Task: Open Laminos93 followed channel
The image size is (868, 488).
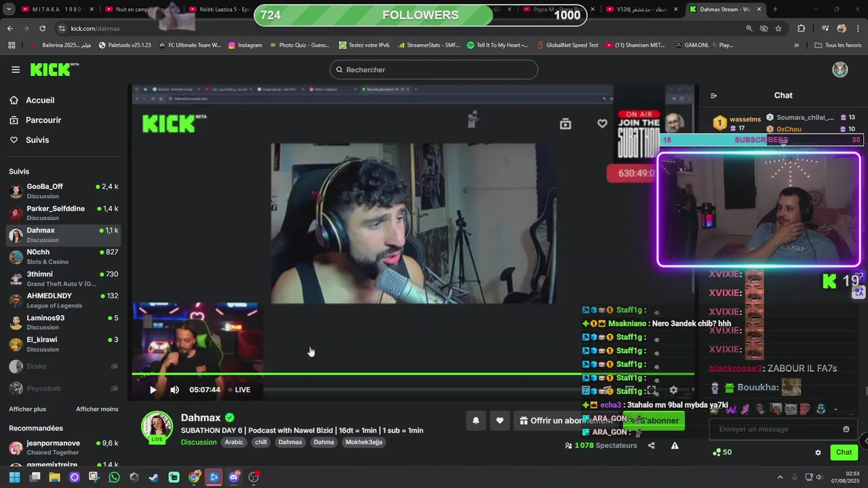Action: pyautogui.click(x=64, y=323)
